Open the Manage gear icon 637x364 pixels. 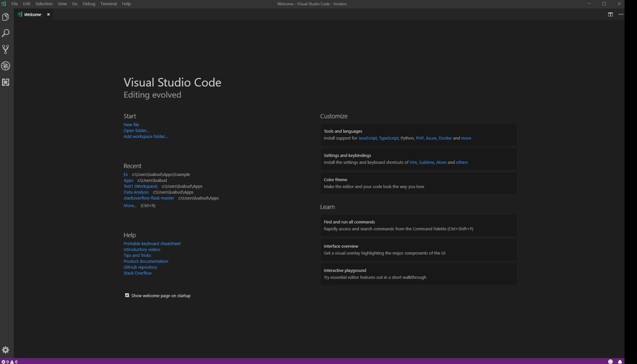(6, 350)
